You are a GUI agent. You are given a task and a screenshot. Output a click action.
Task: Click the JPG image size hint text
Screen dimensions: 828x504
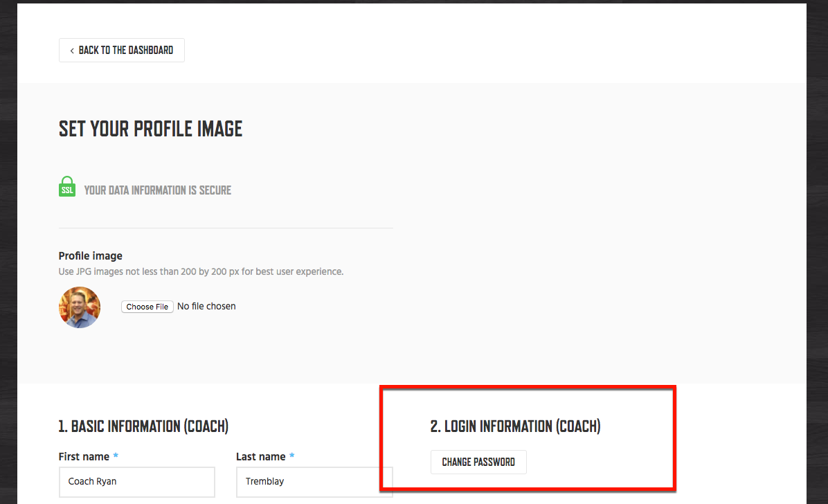pos(201,271)
